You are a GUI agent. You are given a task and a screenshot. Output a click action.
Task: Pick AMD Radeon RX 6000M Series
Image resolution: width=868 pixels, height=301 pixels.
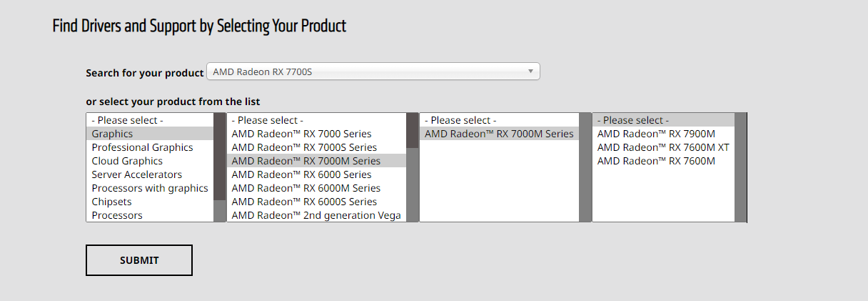coord(306,188)
